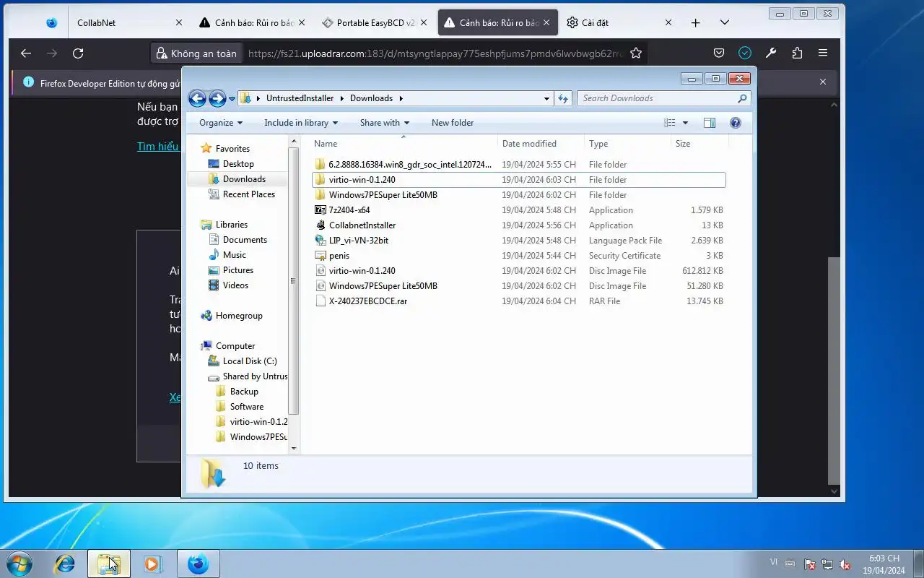Viewport: 924px width, 578px height.
Task: Open the Backup folder in the tree
Action: [244, 392]
